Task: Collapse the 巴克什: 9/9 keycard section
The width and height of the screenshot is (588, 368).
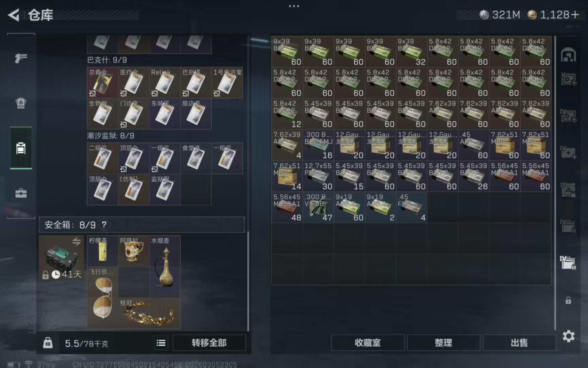Action: click(x=107, y=60)
